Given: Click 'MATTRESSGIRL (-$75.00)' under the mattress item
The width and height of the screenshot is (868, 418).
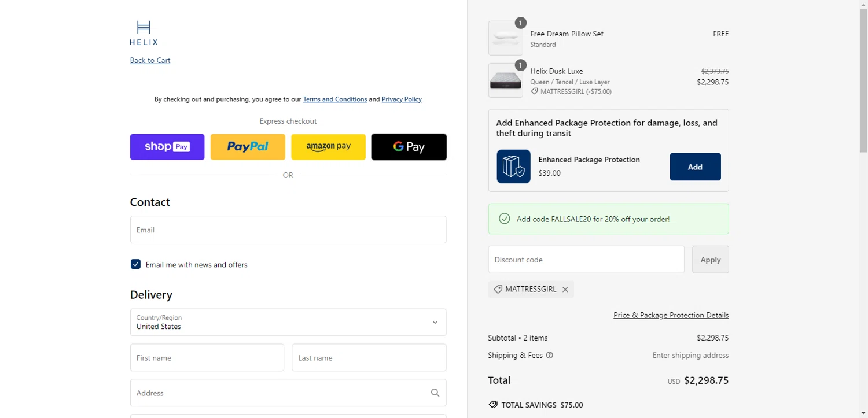Looking at the screenshot, I should click(576, 91).
